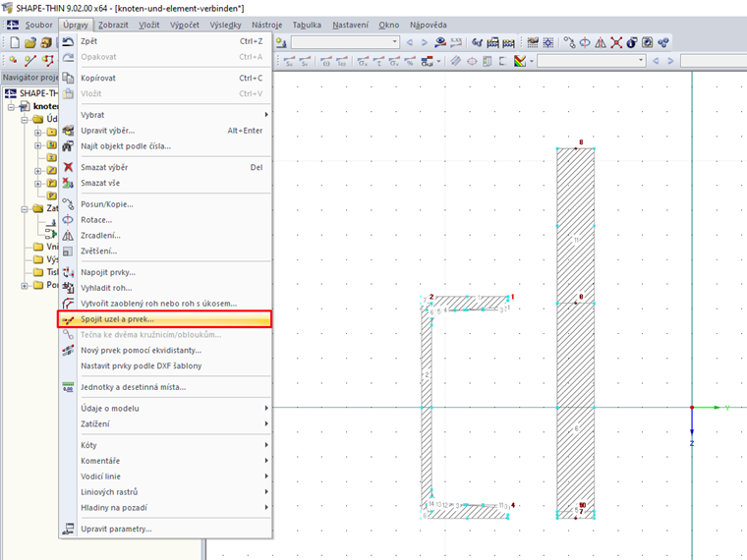Click the Zpět undo arrow icon
747x560 pixels.
click(68, 41)
